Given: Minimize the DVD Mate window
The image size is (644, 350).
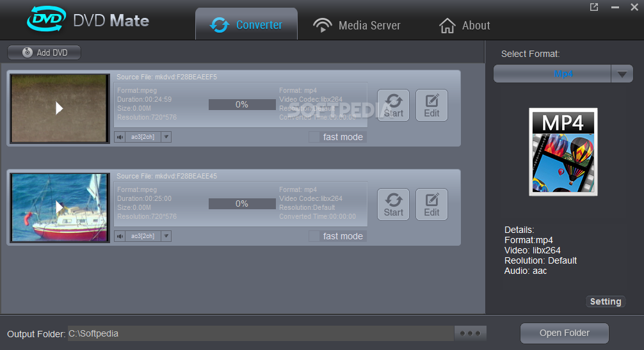Looking at the screenshot, I should tap(615, 8).
